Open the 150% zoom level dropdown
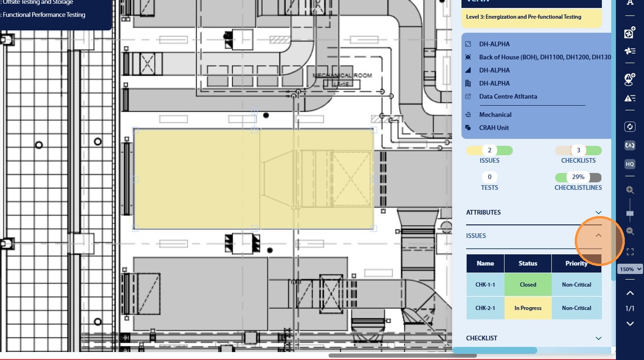The width and height of the screenshot is (644, 360). 631,269
